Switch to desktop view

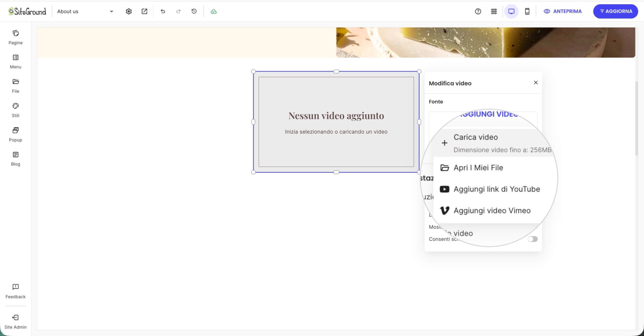tap(511, 11)
